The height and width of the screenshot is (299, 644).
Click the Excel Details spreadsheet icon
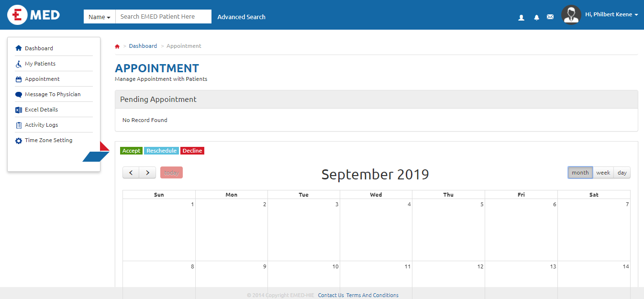coord(19,110)
